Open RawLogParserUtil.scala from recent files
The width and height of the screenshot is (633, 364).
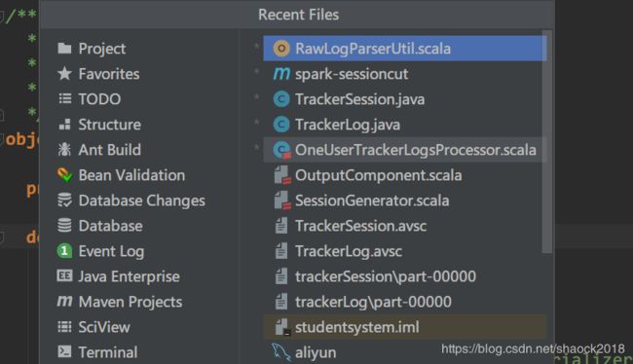click(405, 49)
